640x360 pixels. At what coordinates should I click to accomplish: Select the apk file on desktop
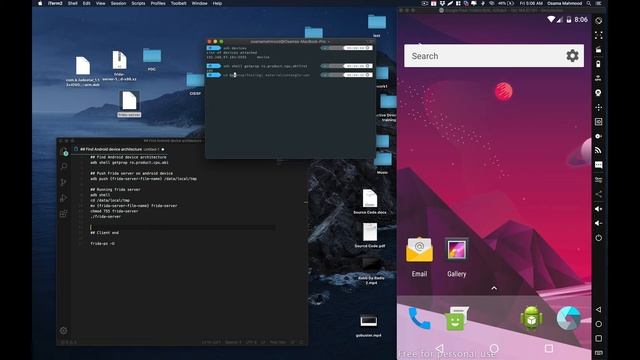[x=83, y=71]
